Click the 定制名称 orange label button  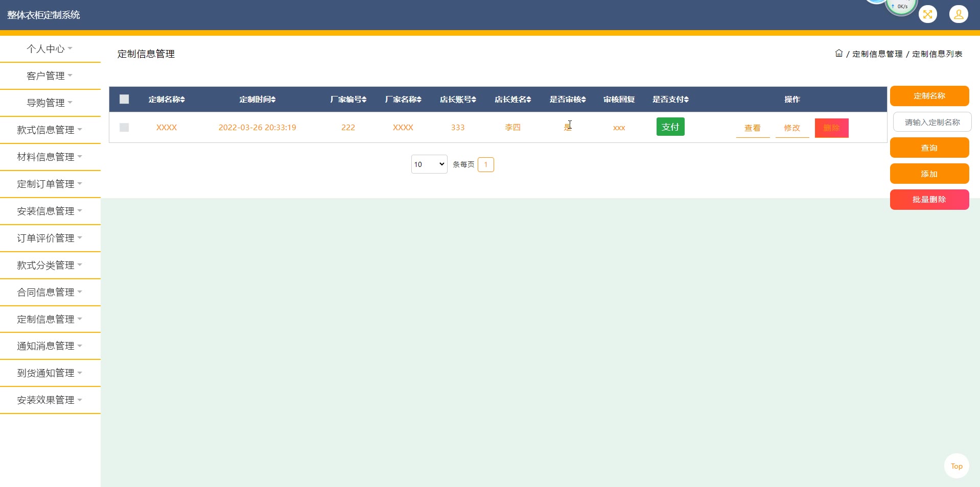point(929,96)
